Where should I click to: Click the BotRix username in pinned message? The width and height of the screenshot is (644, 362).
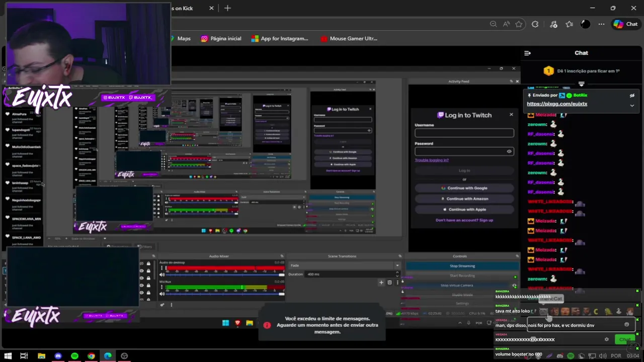pyautogui.click(x=580, y=95)
